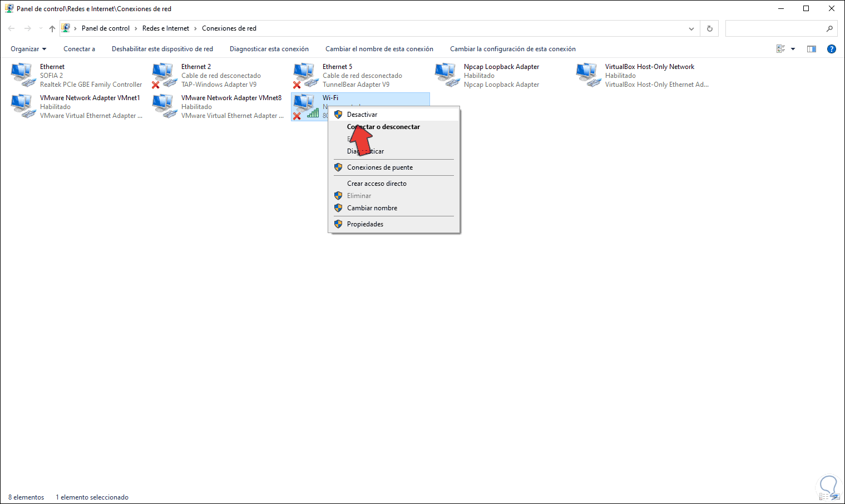This screenshot has width=845, height=504.
Task: Switch to details view in status bar
Action: [x=823, y=496]
